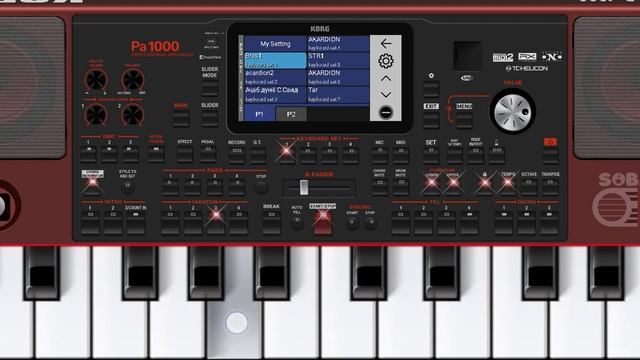Click the metronome icon button

coord(497,156)
